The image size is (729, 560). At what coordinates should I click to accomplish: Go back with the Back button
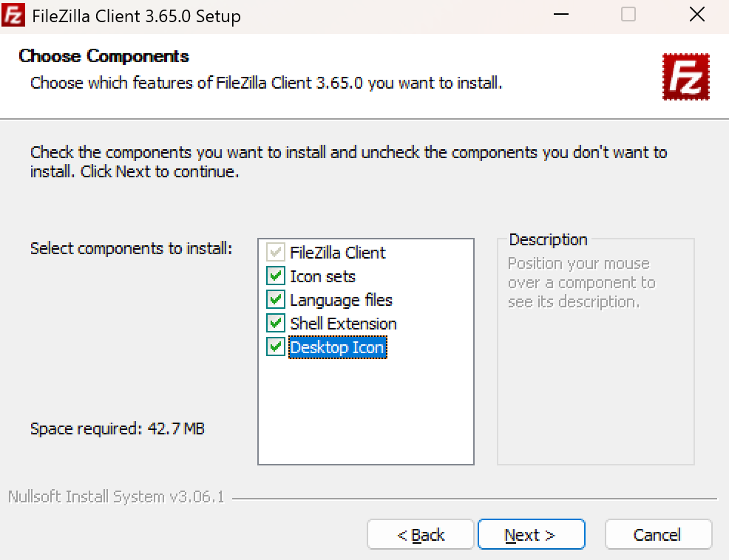421,535
